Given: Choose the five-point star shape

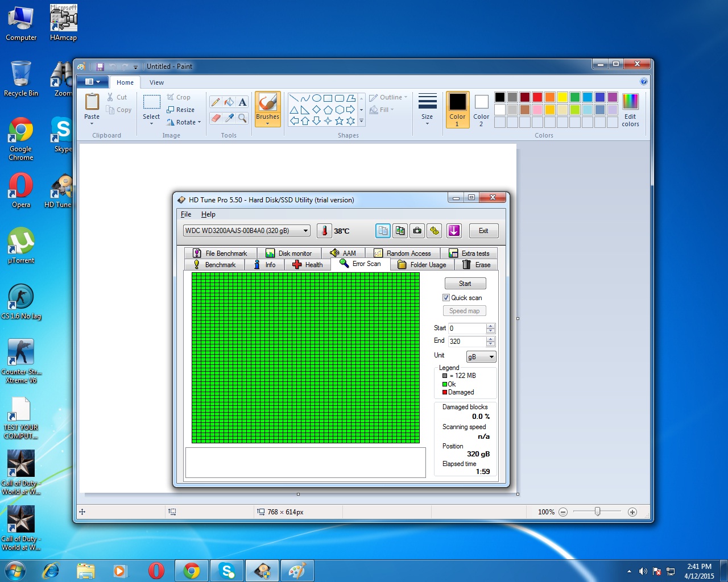Looking at the screenshot, I should point(340,120).
